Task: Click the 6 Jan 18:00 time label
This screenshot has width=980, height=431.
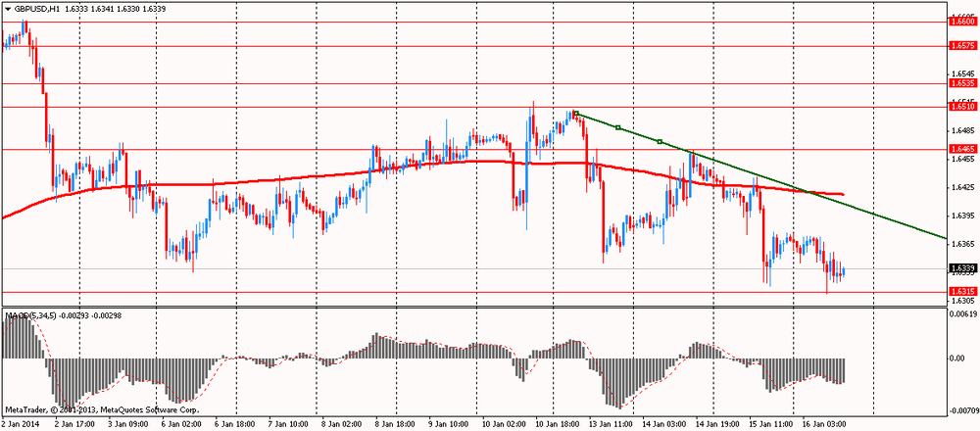Action: point(234,423)
